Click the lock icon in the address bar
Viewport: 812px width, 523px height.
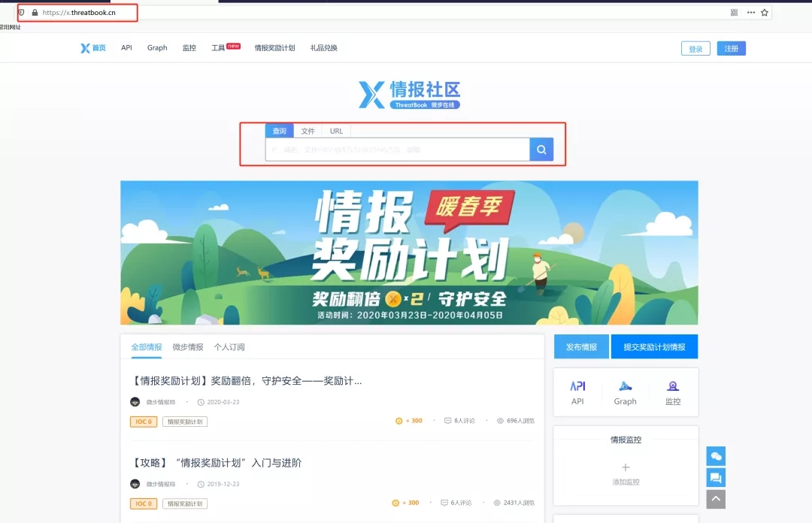35,13
